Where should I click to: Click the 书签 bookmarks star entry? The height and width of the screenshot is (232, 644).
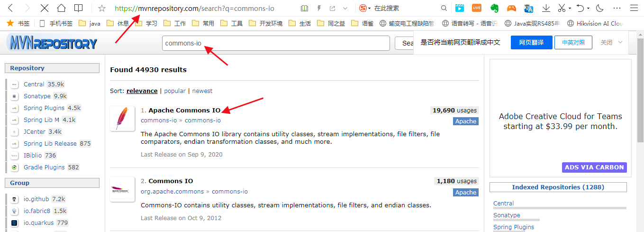click(18, 23)
